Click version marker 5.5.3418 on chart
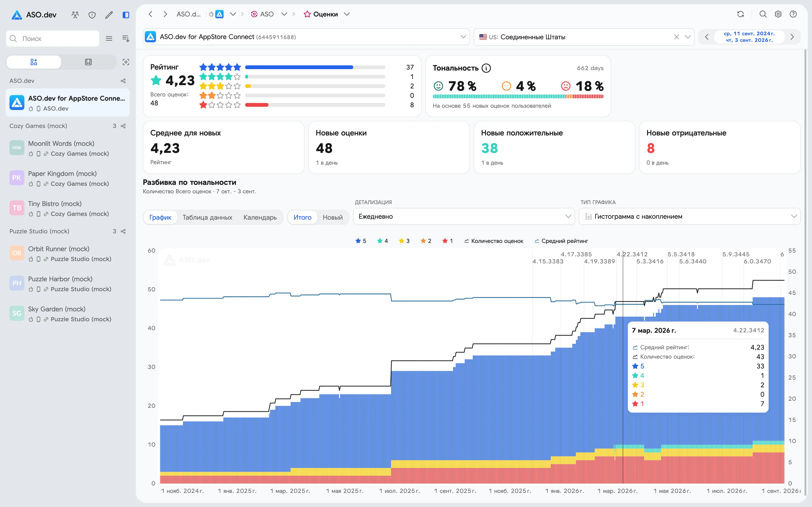812x507 pixels. (681, 254)
